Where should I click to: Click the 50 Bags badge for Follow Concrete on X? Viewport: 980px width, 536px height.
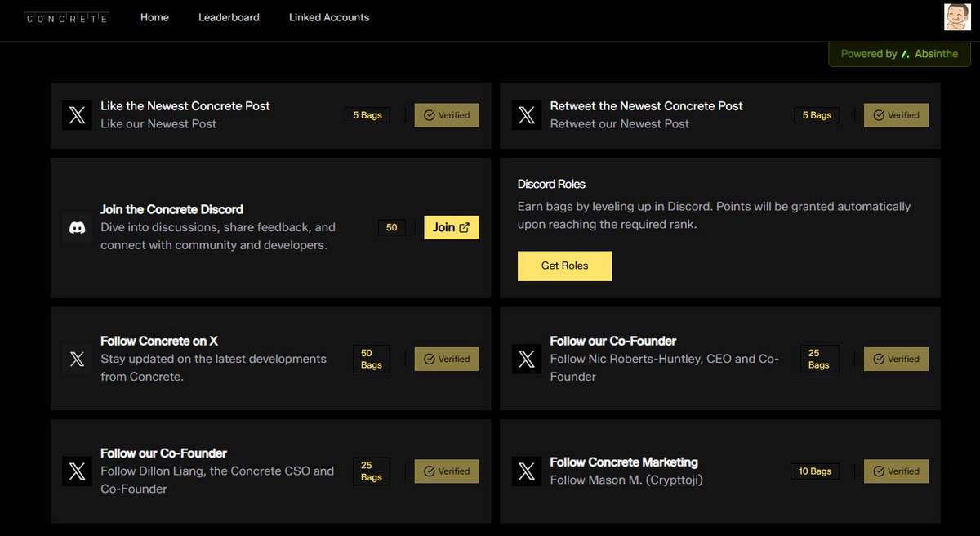coord(372,359)
